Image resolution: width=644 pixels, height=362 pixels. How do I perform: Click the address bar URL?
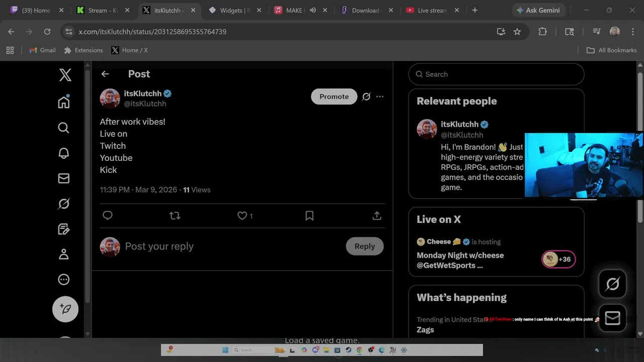(x=152, y=32)
